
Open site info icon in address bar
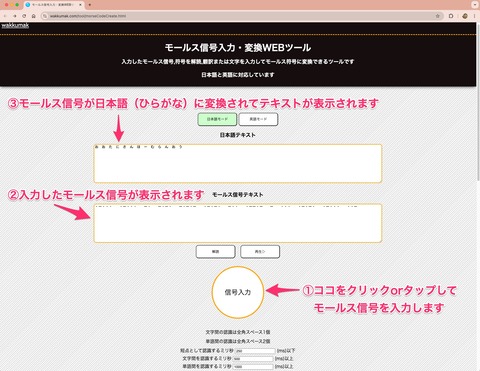click(x=45, y=16)
